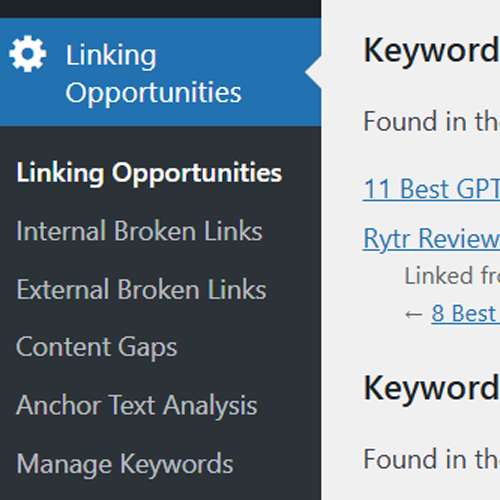Click the first Keyword heading
500x500 pixels.
(x=431, y=51)
